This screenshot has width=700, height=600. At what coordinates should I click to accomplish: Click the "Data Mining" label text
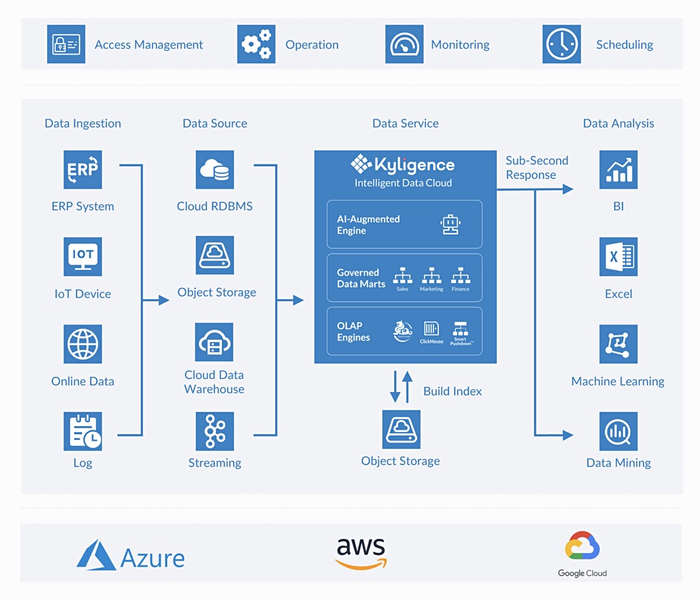(618, 463)
